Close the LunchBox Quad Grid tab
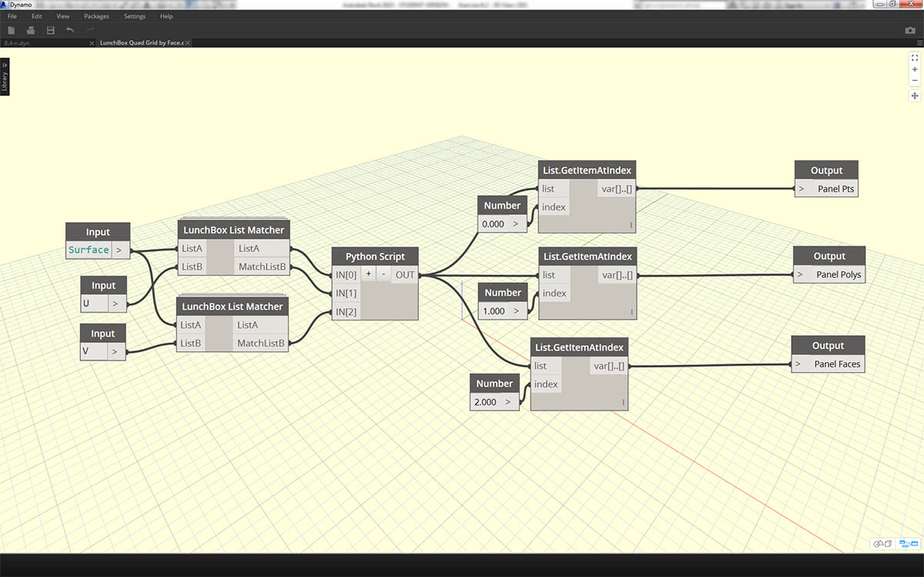Viewport: 924px width, 577px height. click(x=188, y=43)
